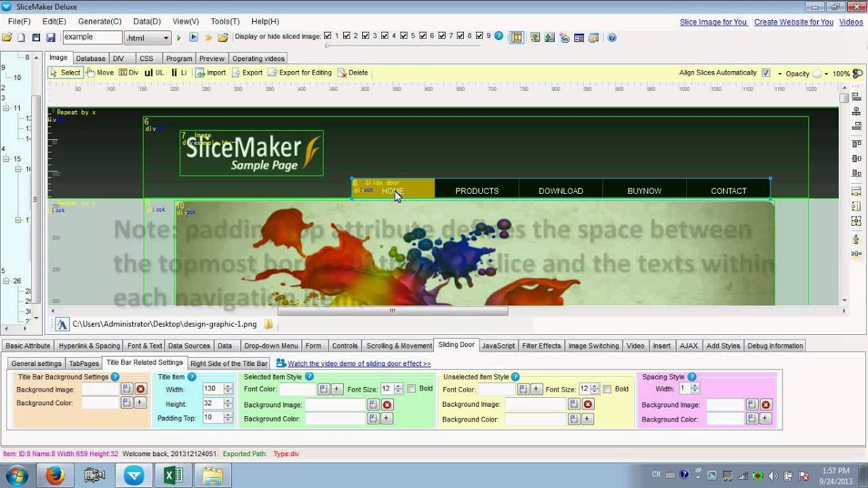Open the .html file type dropdown
Viewport: 868px width, 488px height.
[166, 39]
